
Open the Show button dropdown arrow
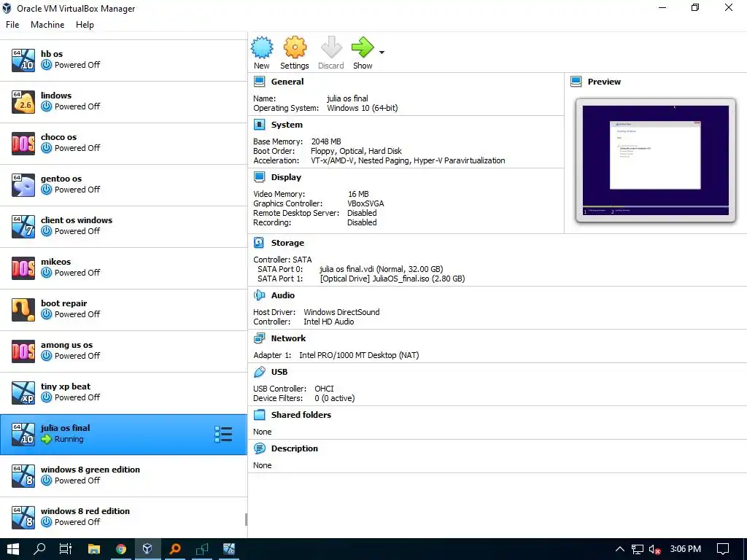point(382,52)
